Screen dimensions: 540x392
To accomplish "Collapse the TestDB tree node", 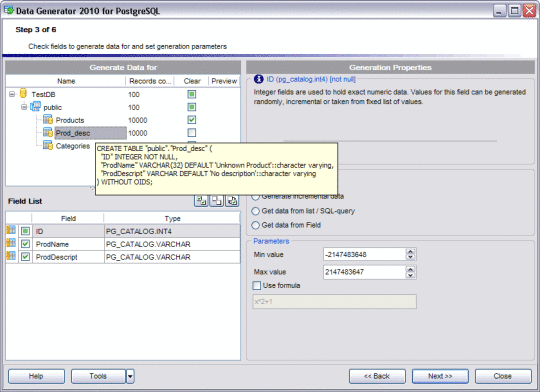I will (12, 94).
